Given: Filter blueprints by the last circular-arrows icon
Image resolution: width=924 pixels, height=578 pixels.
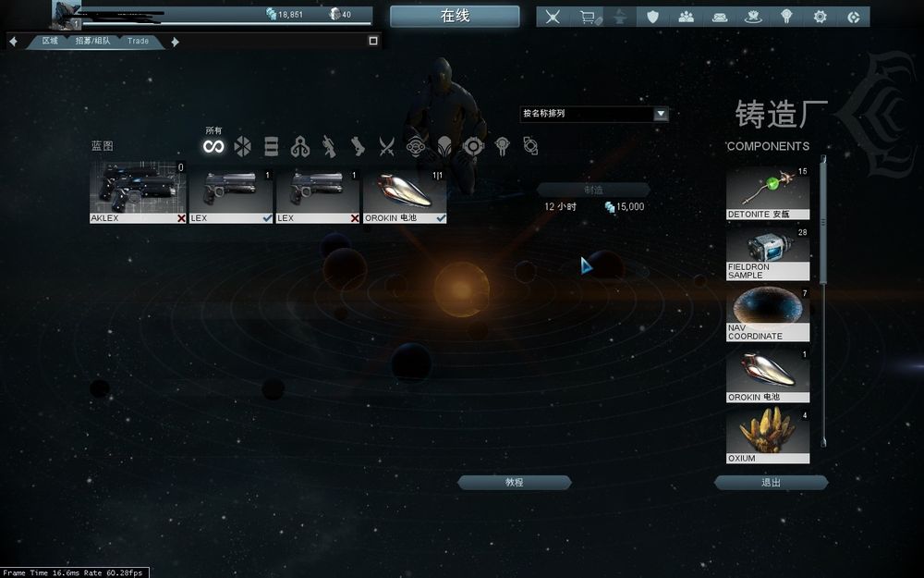Looking at the screenshot, I should (531, 146).
